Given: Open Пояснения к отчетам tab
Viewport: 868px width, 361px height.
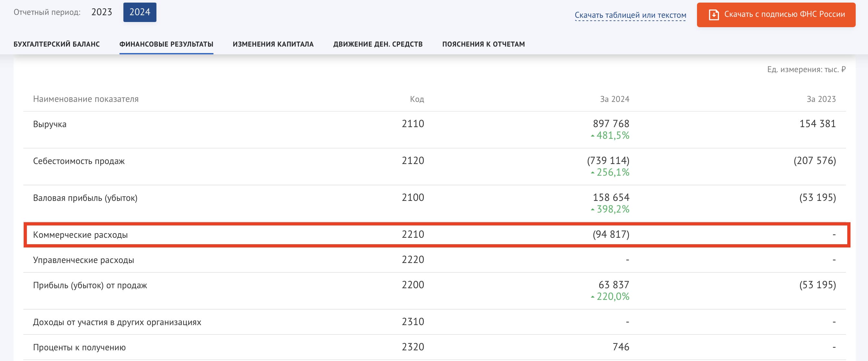Looking at the screenshot, I should click(x=484, y=44).
